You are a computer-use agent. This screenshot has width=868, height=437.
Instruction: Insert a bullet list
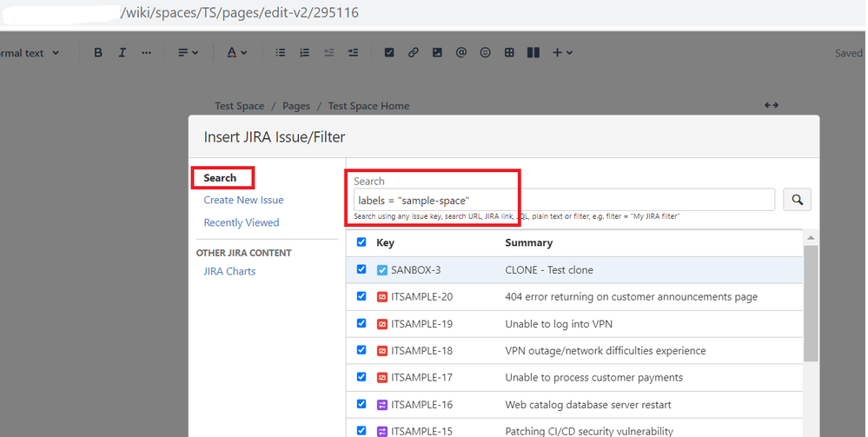coord(281,53)
